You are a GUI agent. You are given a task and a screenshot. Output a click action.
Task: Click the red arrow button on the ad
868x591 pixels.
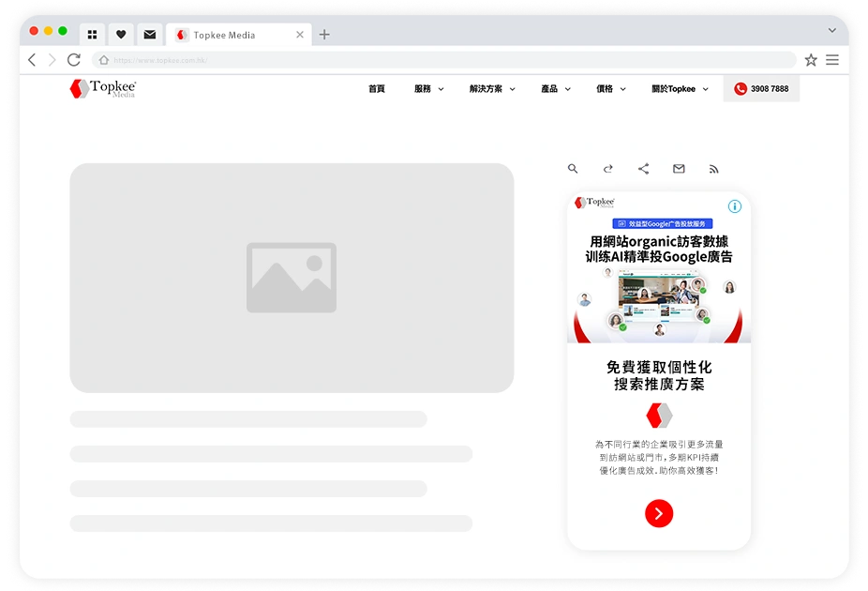pos(659,513)
